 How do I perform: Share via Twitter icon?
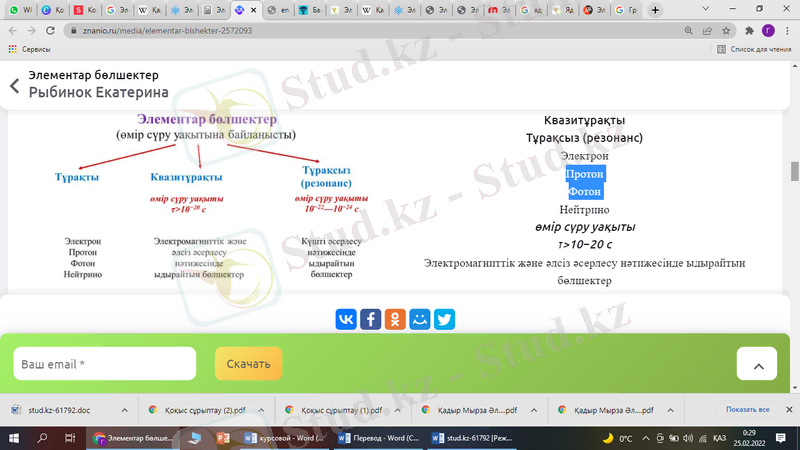[x=444, y=319]
